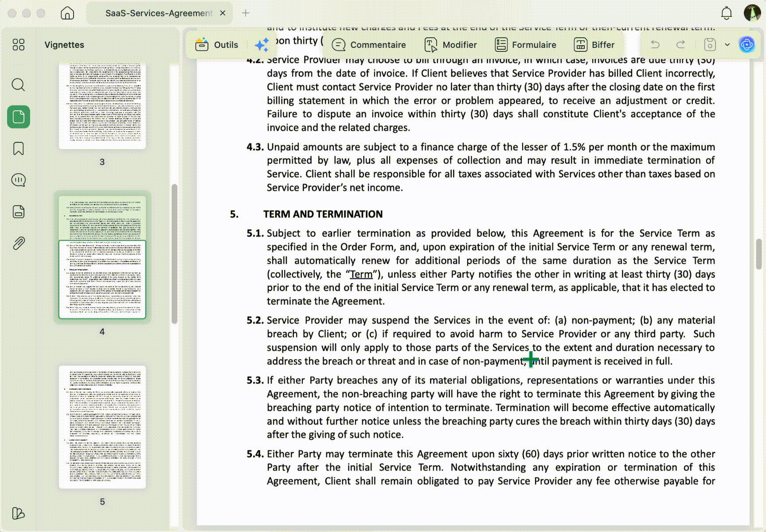Click the "TERM AND TERMINATION" heading
The height and width of the screenshot is (532, 766).
click(x=323, y=214)
